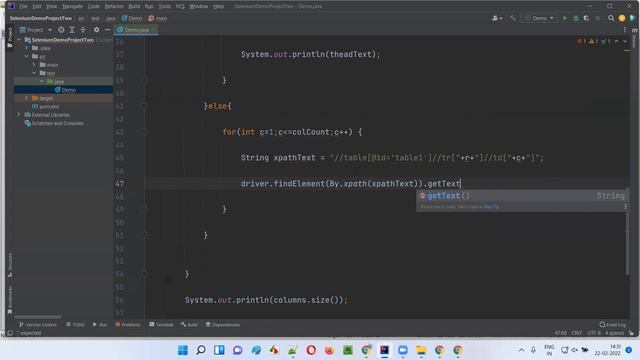Expand the main folder node

[x=34, y=65]
